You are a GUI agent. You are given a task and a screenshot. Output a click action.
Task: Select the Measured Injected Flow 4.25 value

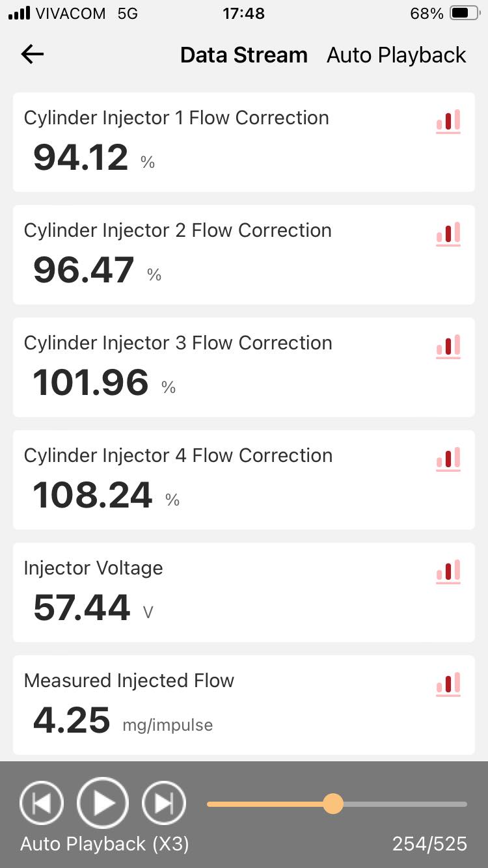coord(72,721)
